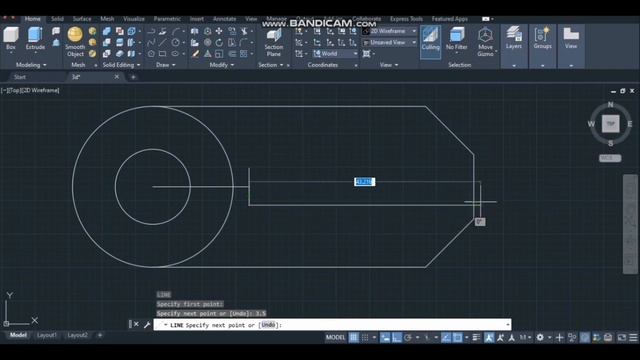The height and width of the screenshot is (360, 640).
Task: Click the MODEL space button in status bar
Action: click(335, 338)
